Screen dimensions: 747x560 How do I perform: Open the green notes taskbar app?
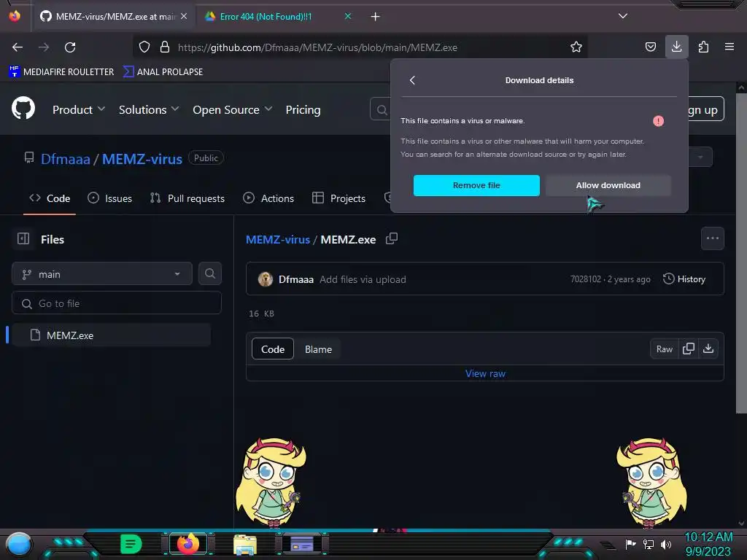tap(131, 544)
